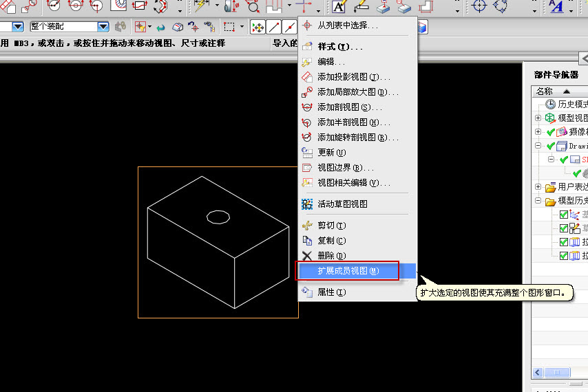Choose 扩展成员视图(M) from context menu

pos(357,271)
